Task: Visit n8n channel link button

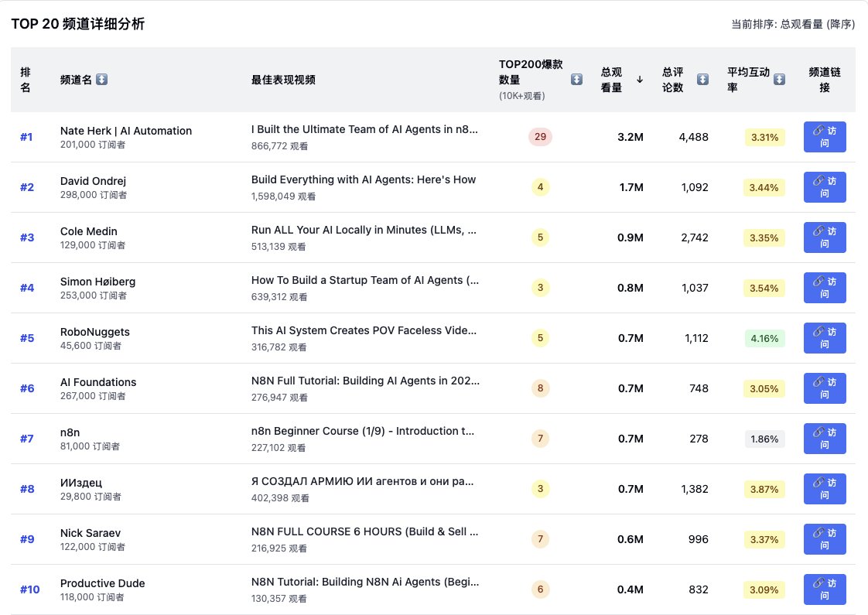Action: point(824,439)
